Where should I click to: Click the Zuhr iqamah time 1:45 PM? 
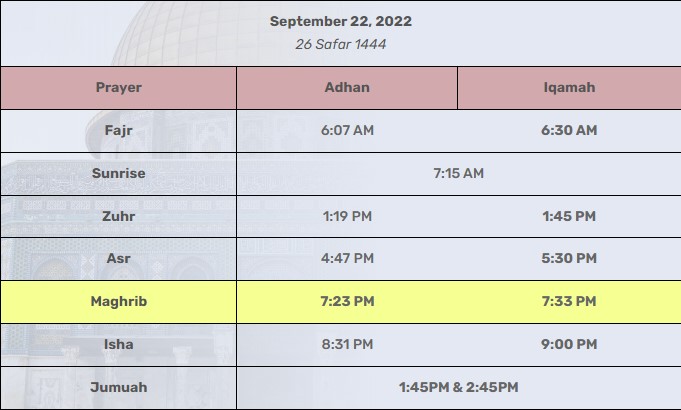[x=569, y=216]
